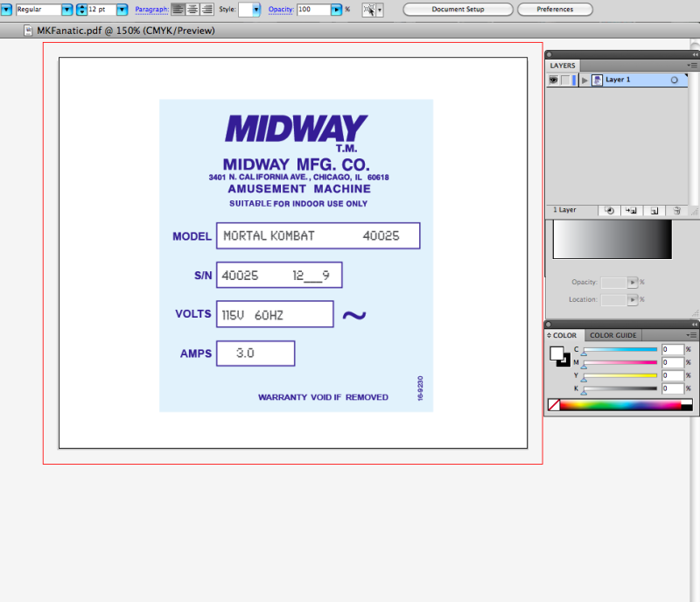
Task: Expand Layer 1 disclosure triangle
Action: [584, 80]
